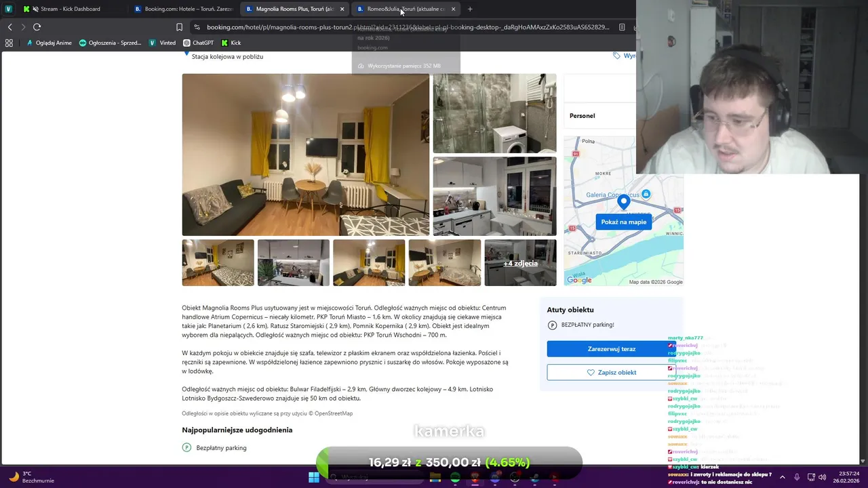The height and width of the screenshot is (488, 868).
Task: Open the site settings icon in address bar
Action: (x=197, y=27)
